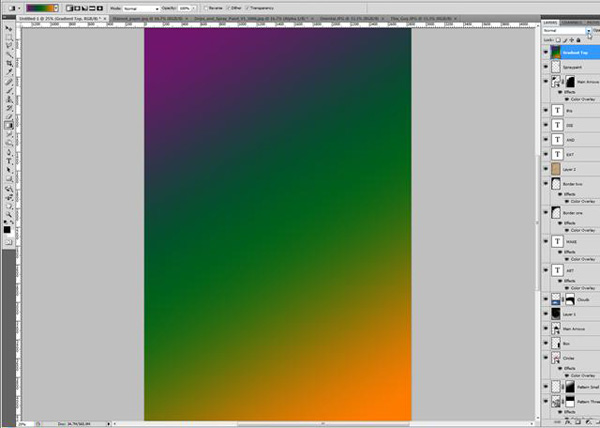Switch to the Drips_and_Spray_Paint document tab
Image resolution: width=600 pixels, height=428 pixels.
[x=252, y=18]
